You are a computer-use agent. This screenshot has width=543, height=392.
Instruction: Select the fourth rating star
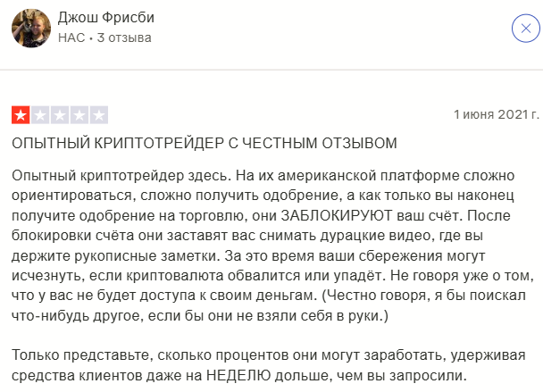point(79,114)
